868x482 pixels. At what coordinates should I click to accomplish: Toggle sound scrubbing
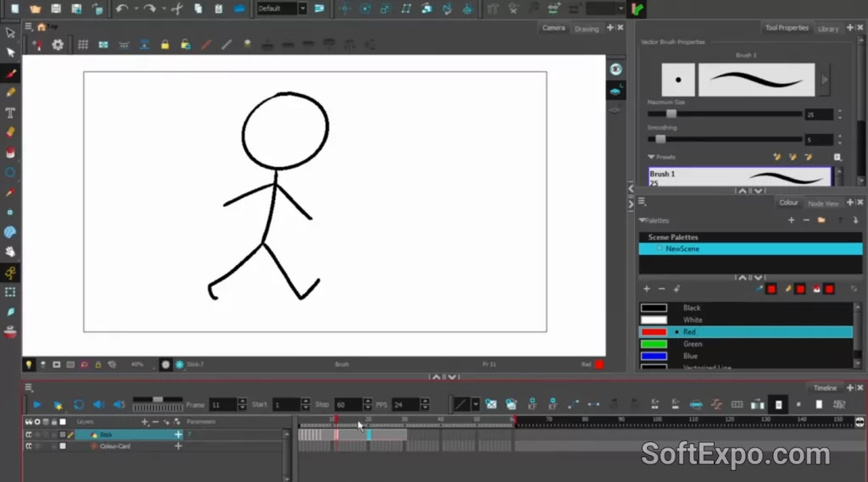119,405
